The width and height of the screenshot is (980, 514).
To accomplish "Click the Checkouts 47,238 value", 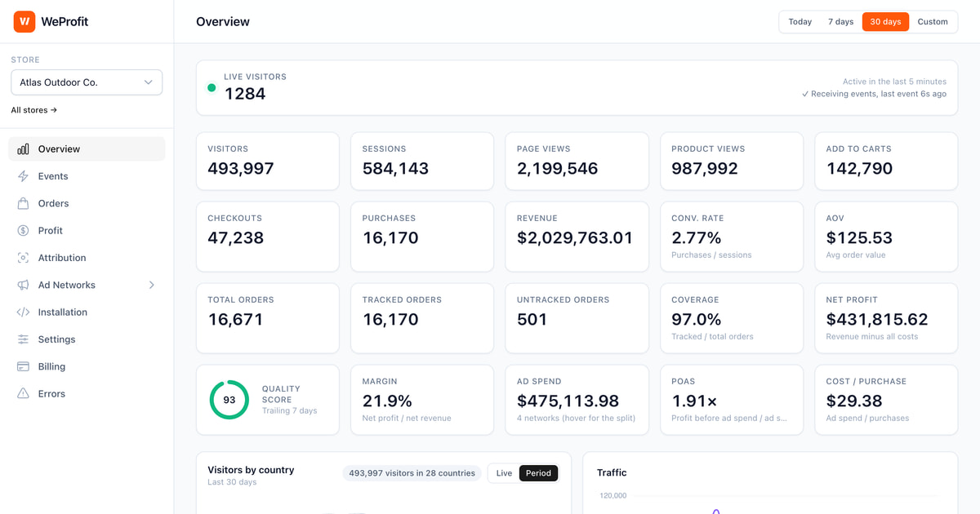I will [x=236, y=238].
